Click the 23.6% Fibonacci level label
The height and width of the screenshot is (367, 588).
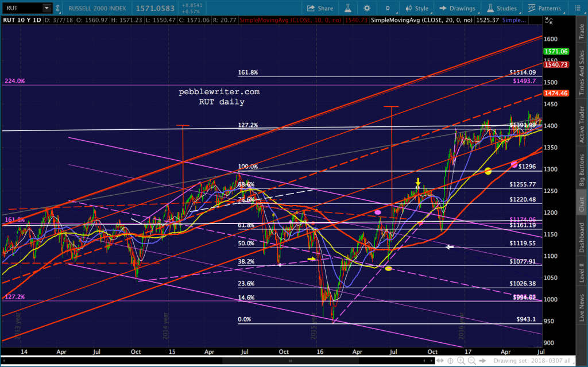click(246, 283)
